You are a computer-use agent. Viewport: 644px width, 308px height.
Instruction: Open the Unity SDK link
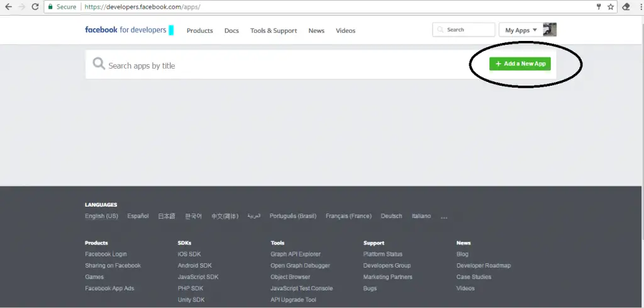pyautogui.click(x=191, y=300)
